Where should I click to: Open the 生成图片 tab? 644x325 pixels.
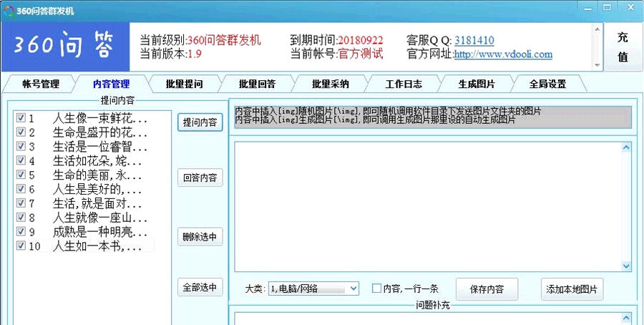[x=477, y=84]
